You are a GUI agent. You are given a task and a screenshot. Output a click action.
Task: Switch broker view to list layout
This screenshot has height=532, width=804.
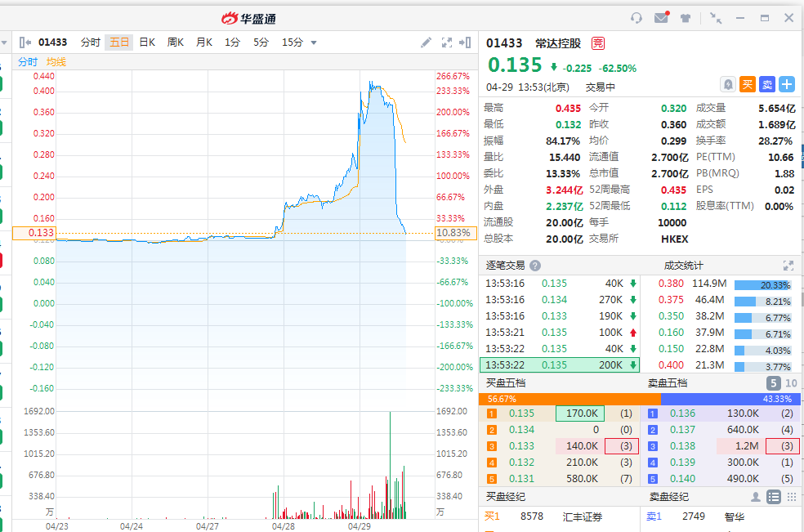[x=773, y=497]
